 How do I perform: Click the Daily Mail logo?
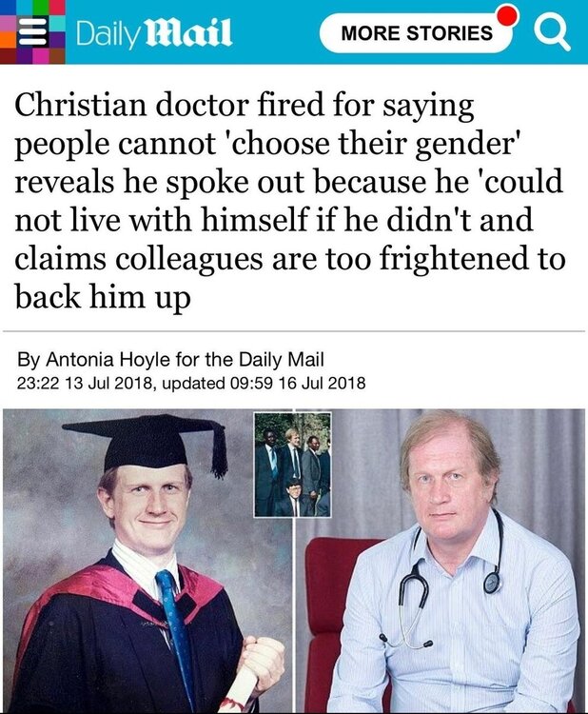click(x=154, y=33)
